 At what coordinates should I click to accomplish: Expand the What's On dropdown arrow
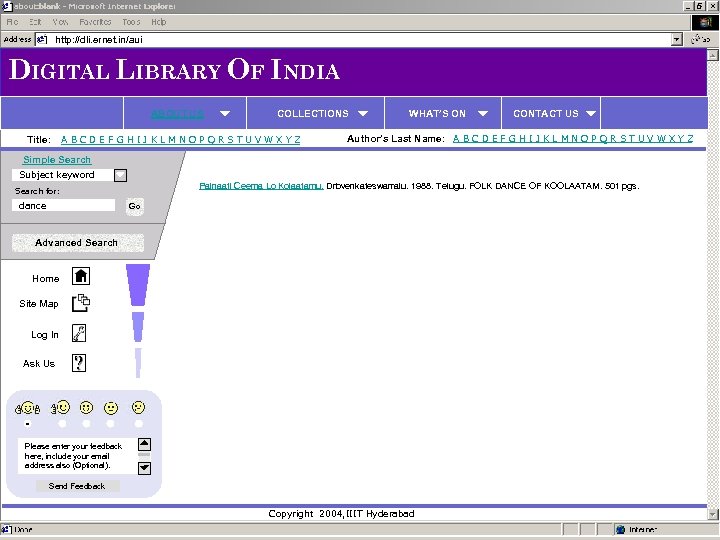coord(483,113)
